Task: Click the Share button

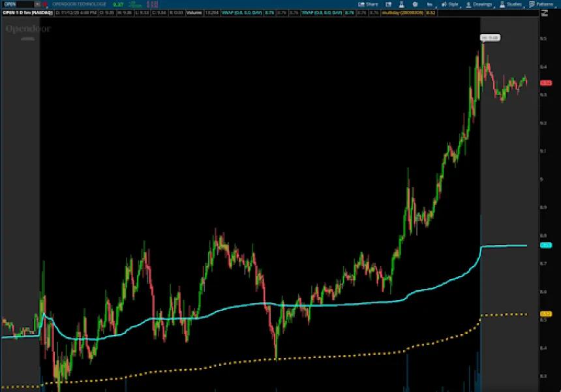Action: pyautogui.click(x=368, y=5)
